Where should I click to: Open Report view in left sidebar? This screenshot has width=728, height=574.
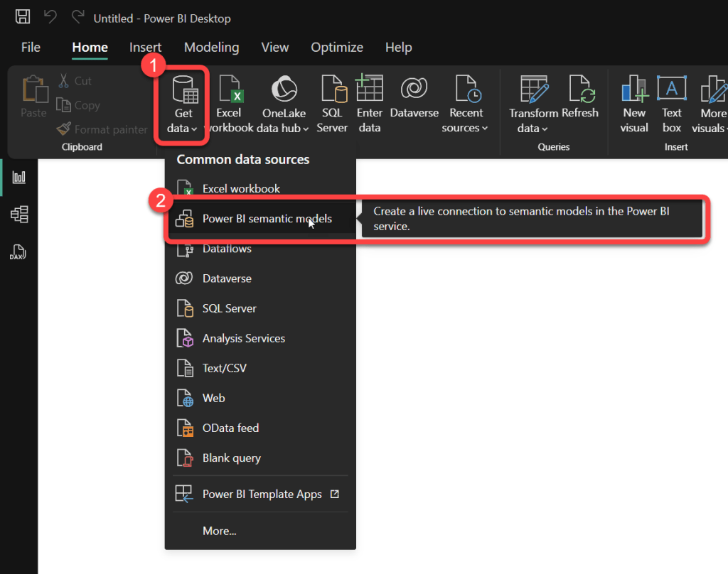19,177
